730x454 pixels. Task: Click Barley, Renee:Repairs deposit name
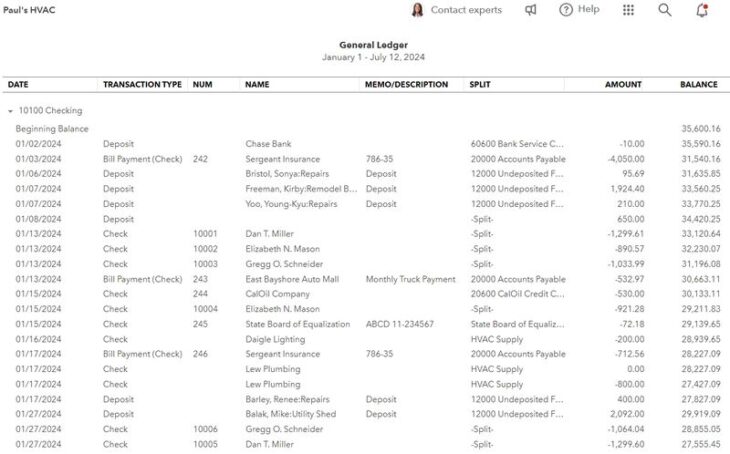tap(287, 399)
